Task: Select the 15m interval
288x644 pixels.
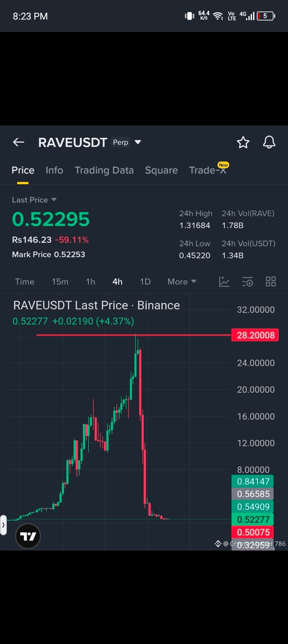Action: (x=60, y=282)
